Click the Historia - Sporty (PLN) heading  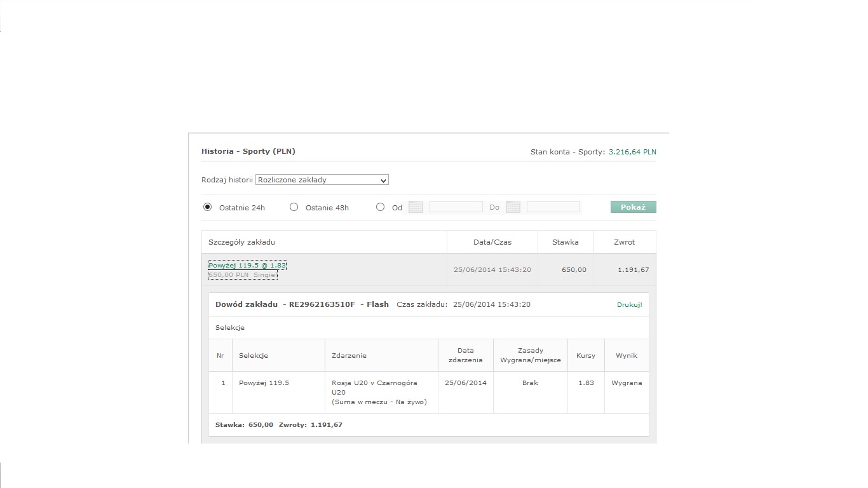[x=248, y=151]
